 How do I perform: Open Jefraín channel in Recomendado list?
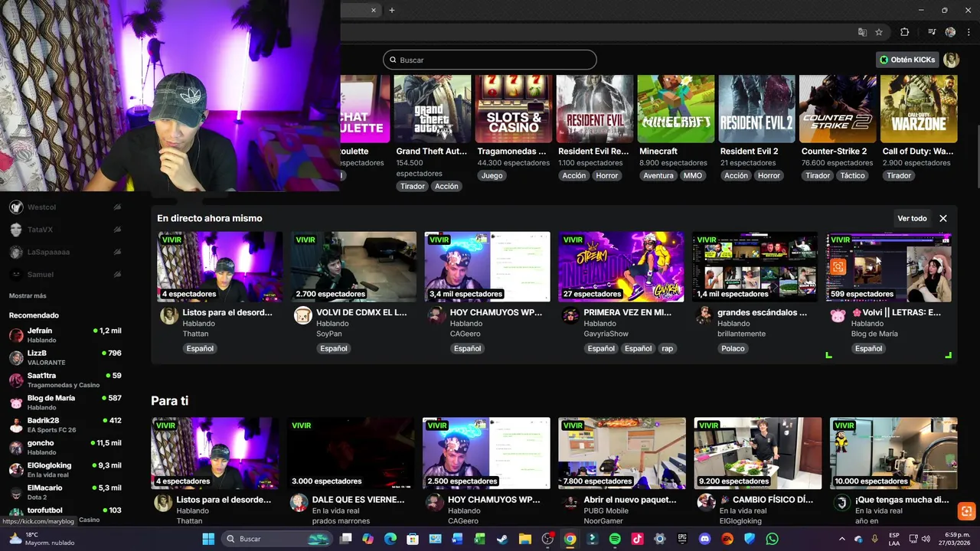tap(65, 335)
